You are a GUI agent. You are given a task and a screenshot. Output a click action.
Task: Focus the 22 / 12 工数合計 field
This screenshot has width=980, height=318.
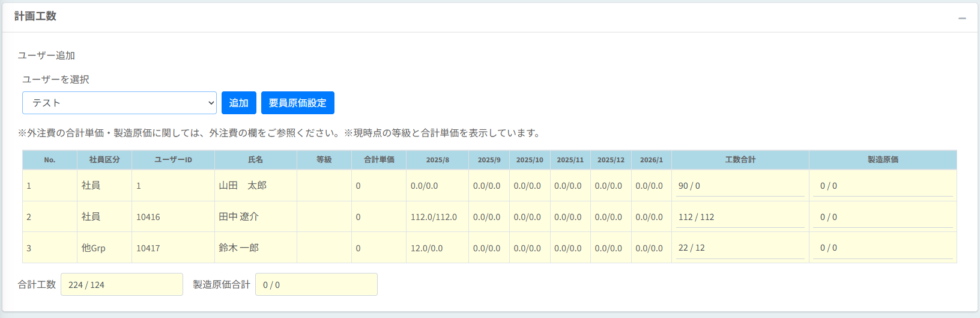coord(740,248)
